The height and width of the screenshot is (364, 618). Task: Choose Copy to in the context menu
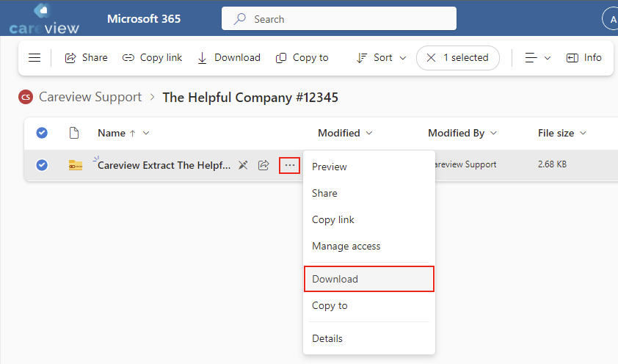[x=369, y=305]
